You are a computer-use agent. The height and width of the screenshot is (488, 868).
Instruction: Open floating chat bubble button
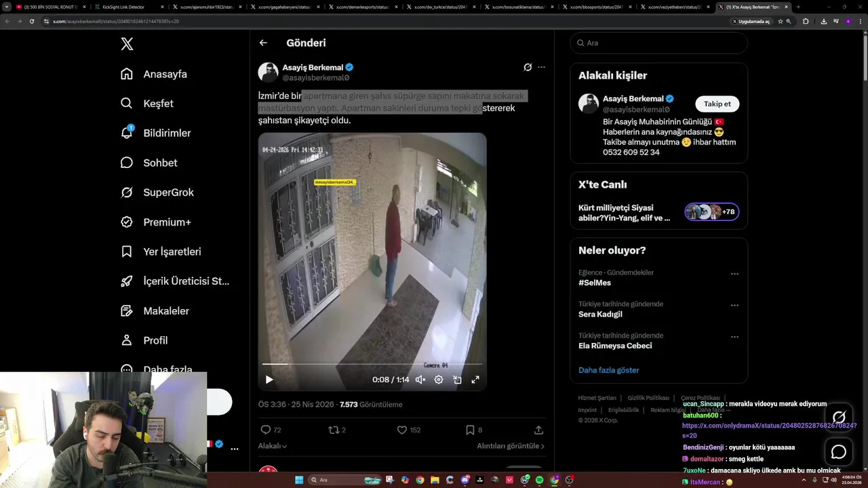coord(839,452)
